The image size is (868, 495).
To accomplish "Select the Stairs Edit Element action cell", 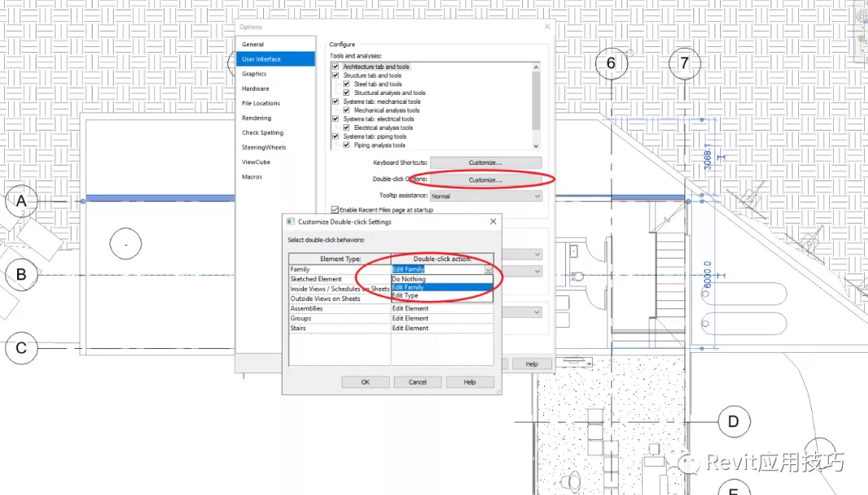I will (x=442, y=328).
